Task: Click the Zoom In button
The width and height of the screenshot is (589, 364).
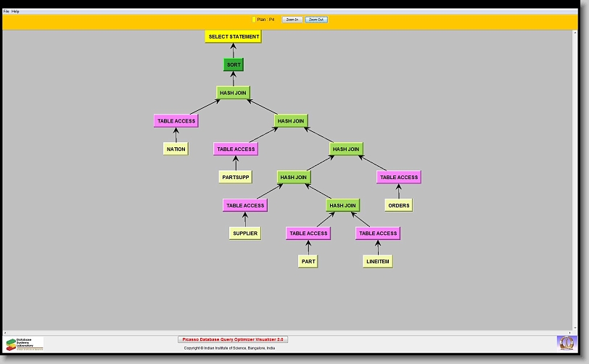Action: (x=292, y=20)
